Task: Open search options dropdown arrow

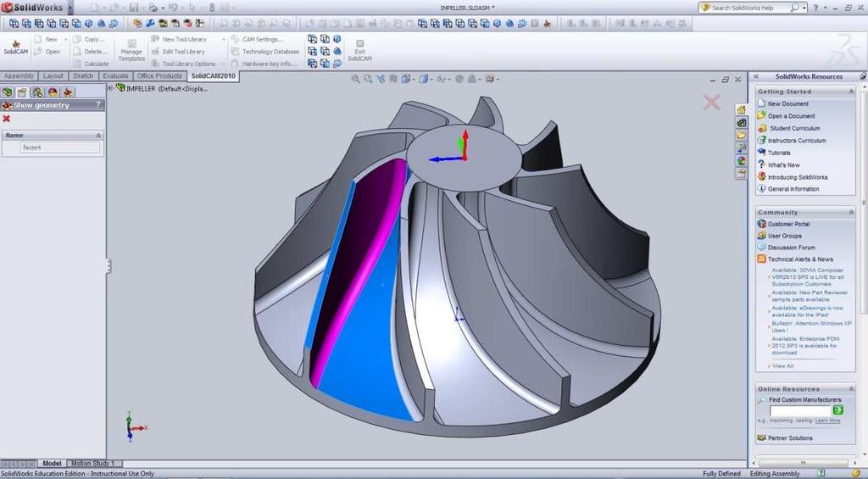Action: (805, 8)
